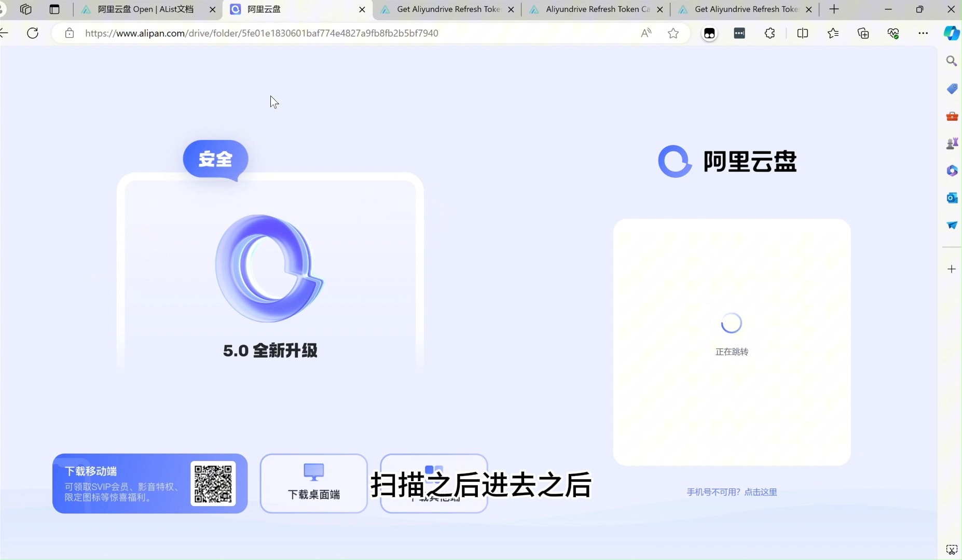Click the 下载桌面端 button
The image size is (962, 560).
pos(314,483)
